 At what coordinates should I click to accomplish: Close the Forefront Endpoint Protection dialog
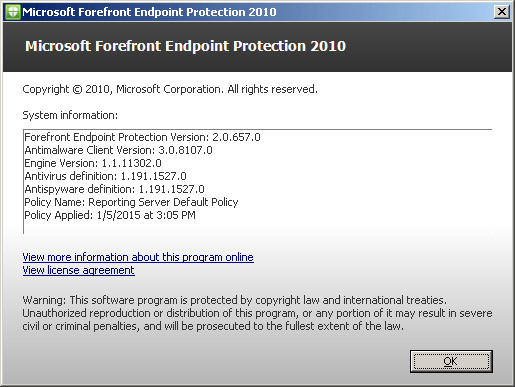[x=502, y=12]
